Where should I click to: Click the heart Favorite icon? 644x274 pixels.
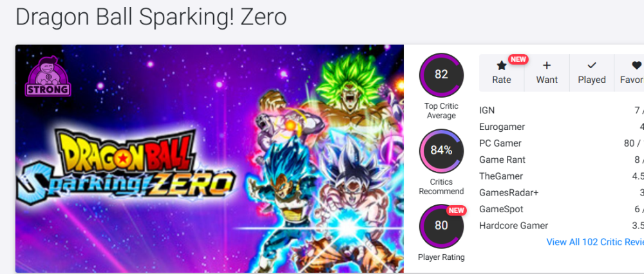(x=636, y=66)
